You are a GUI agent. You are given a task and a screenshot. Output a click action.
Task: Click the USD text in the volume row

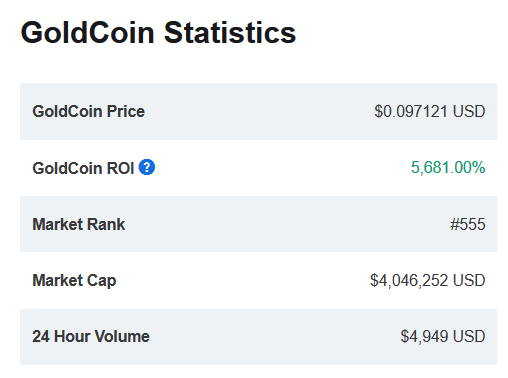[x=469, y=336]
